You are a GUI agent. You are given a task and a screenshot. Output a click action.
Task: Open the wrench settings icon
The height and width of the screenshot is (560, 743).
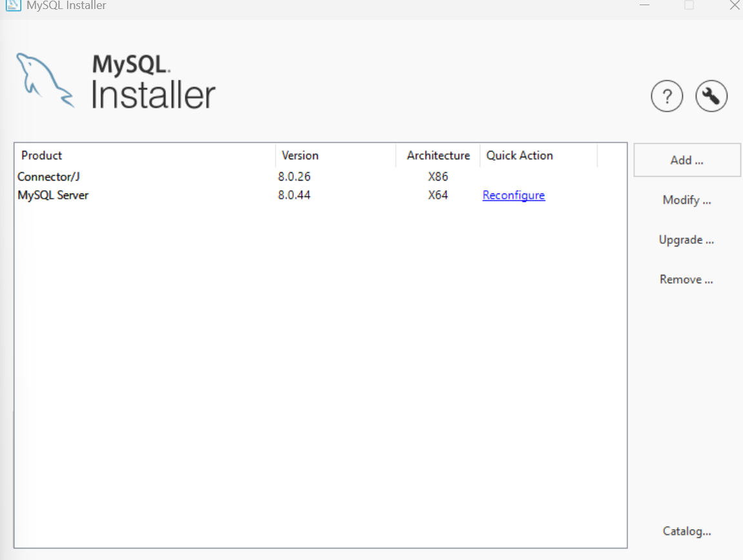click(x=711, y=96)
